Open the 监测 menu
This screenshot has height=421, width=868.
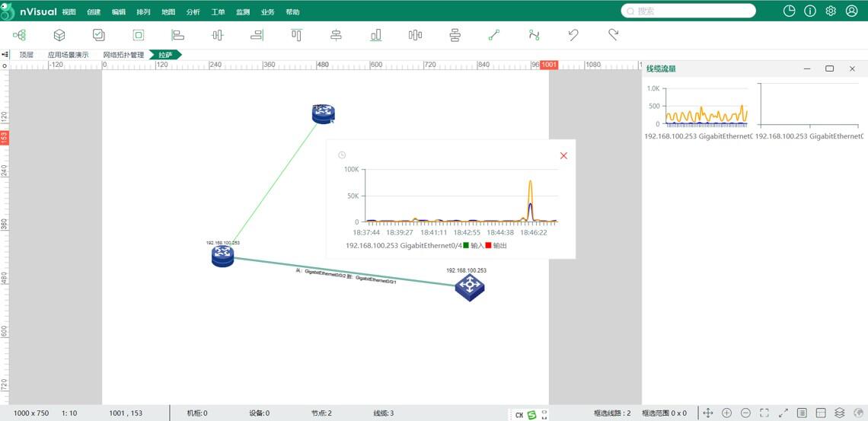pos(242,12)
